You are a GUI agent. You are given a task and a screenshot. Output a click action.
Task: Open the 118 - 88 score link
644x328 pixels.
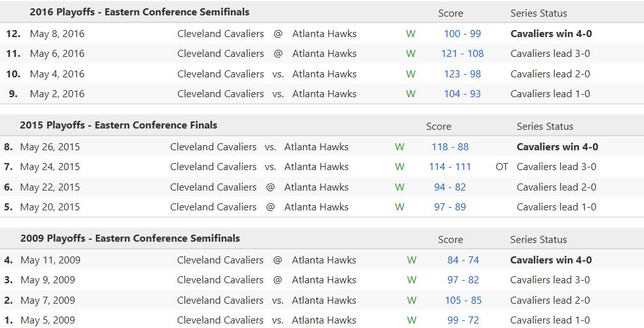450,147
